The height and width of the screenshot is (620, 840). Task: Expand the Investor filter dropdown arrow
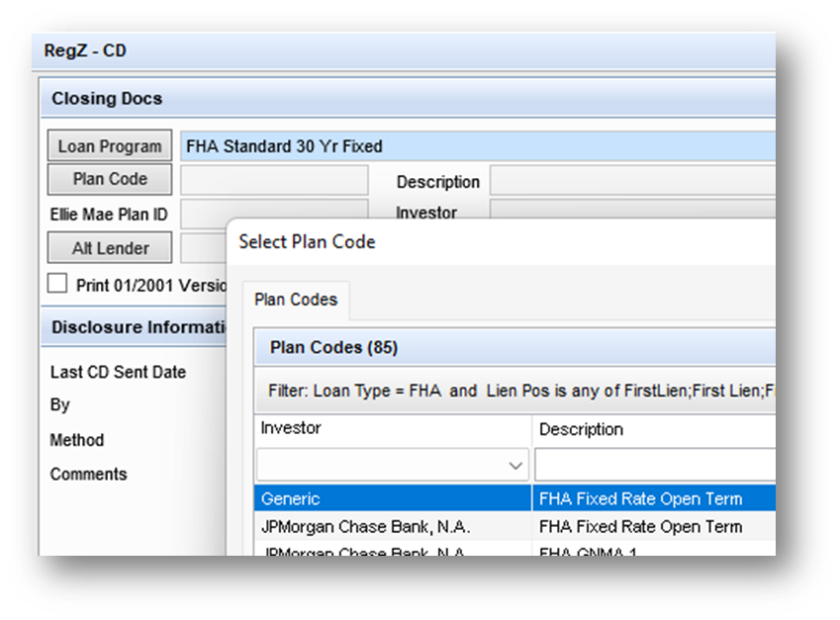click(515, 465)
